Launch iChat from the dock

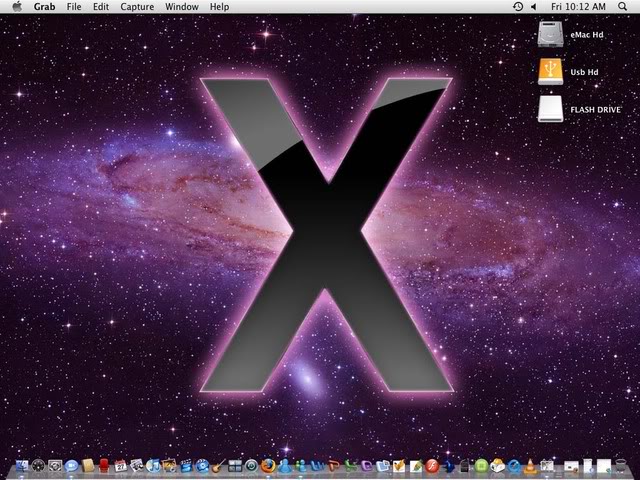(71, 466)
